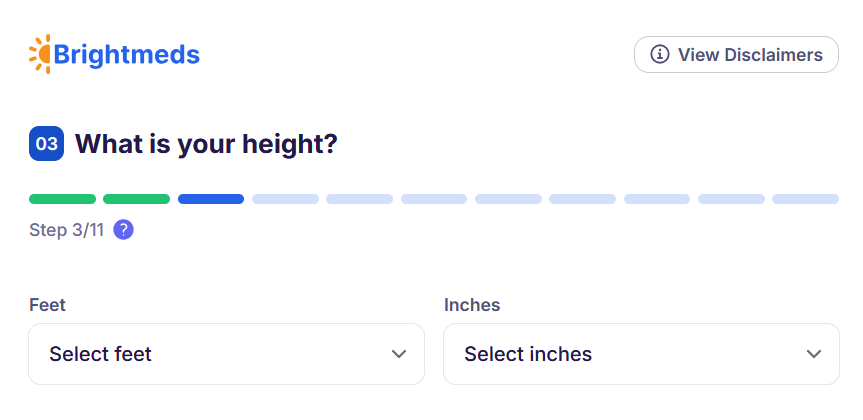The width and height of the screenshot is (863, 420).
Task: Click the sixth progress bar segment
Action: tap(434, 199)
